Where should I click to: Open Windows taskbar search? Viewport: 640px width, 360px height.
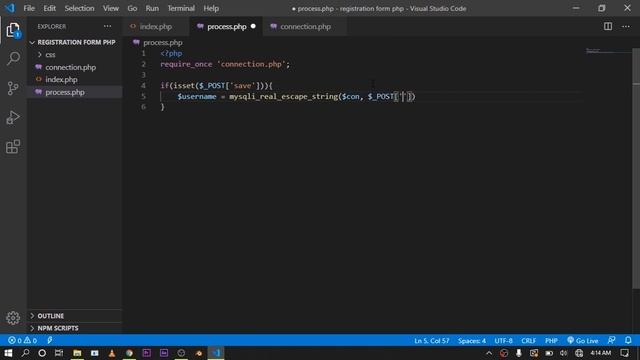point(25,353)
